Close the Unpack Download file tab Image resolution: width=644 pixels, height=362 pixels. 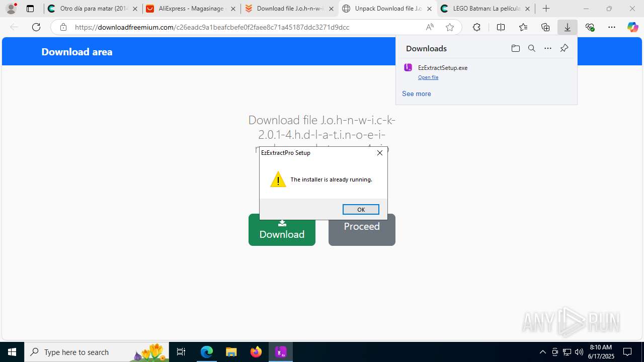[429, 9]
